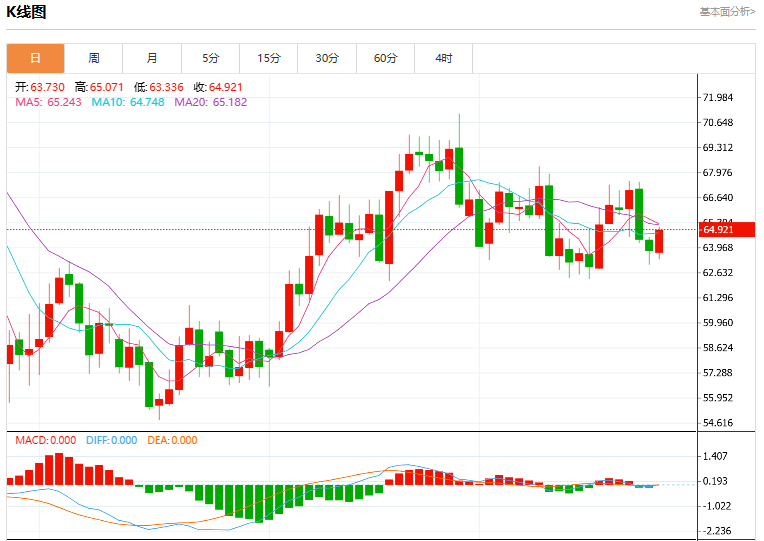Click the MA10: 64.748 legend label
The width and height of the screenshot is (764, 541).
pos(128,102)
